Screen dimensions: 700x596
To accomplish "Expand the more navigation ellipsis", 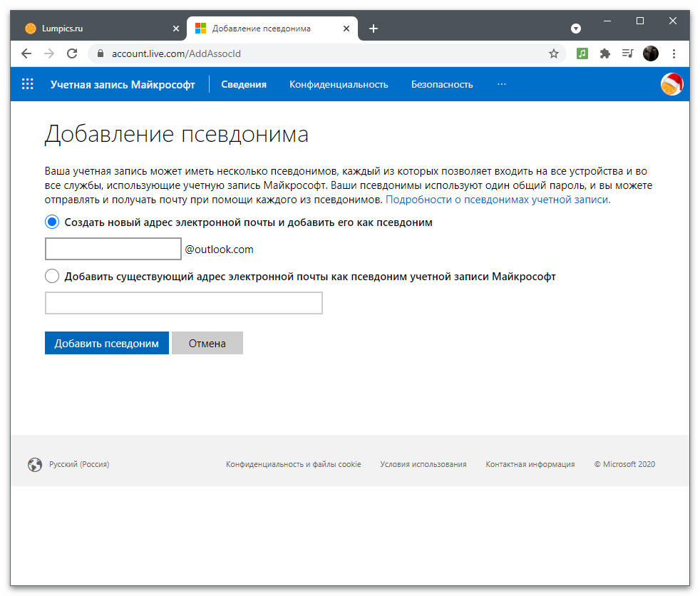I will pos(502,84).
